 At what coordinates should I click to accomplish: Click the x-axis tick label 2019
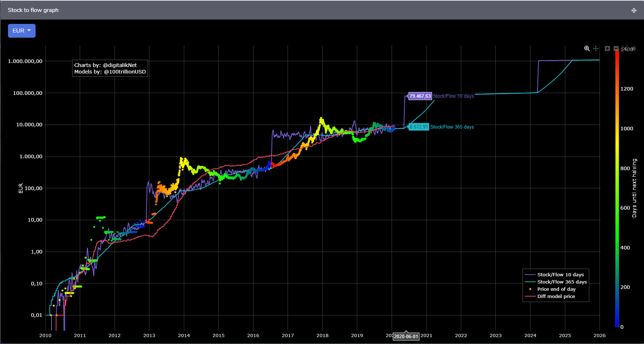tap(357, 335)
